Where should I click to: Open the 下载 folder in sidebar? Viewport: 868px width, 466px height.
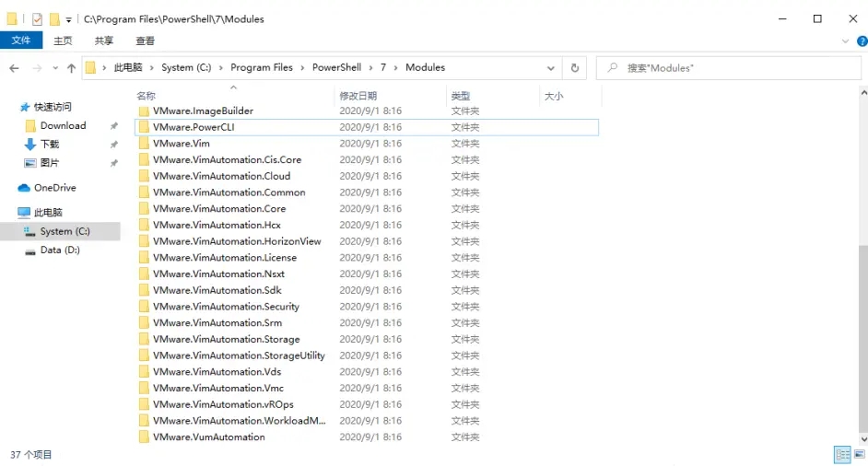[49, 145]
